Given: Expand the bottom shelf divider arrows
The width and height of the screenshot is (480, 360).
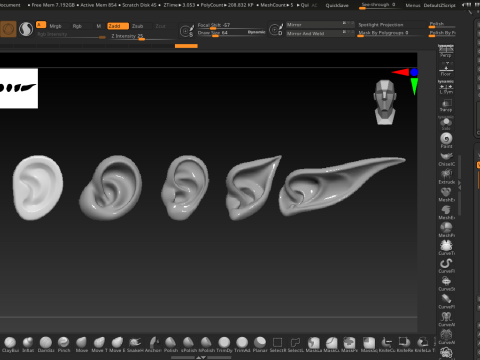Looking at the screenshot, I should click(x=201, y=357).
